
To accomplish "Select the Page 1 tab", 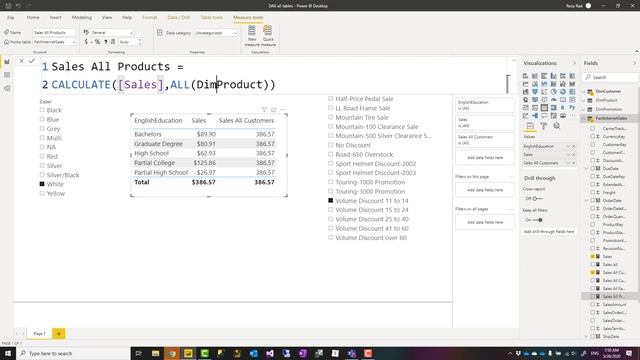I will point(39,333).
